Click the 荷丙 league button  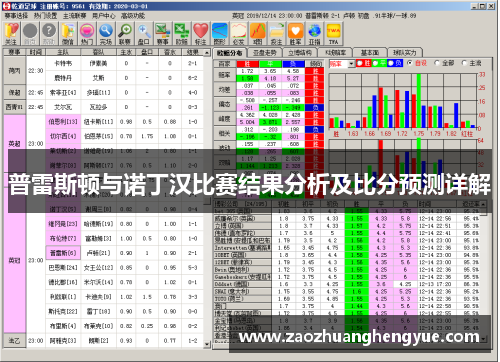[14, 70]
